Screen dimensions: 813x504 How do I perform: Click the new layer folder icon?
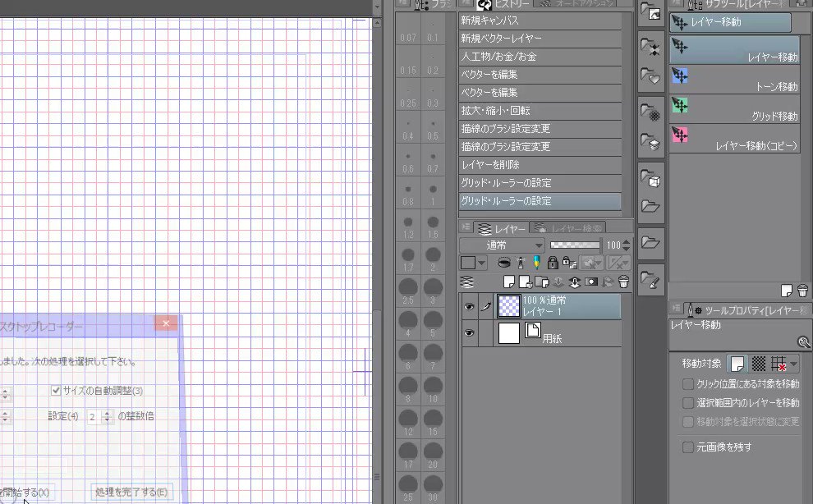[542, 282]
